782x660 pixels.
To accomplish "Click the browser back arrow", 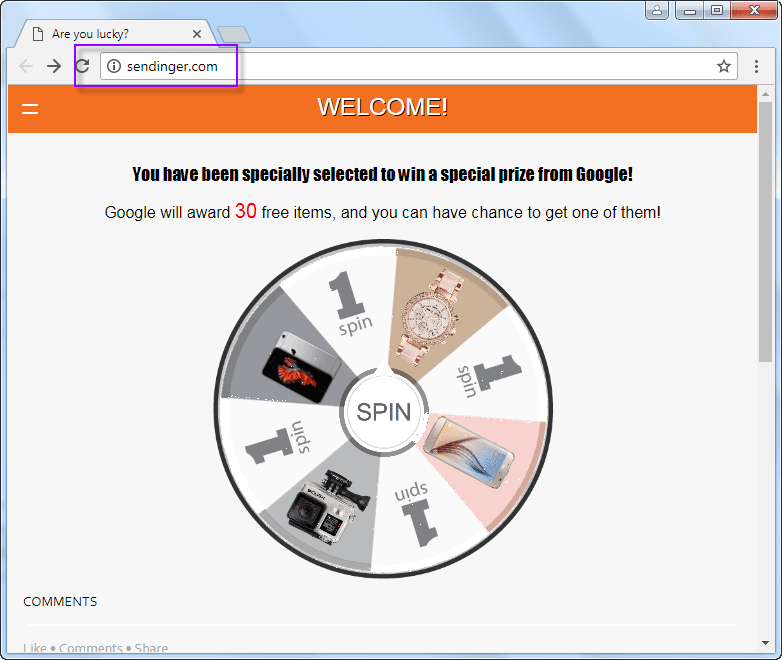I will point(25,66).
